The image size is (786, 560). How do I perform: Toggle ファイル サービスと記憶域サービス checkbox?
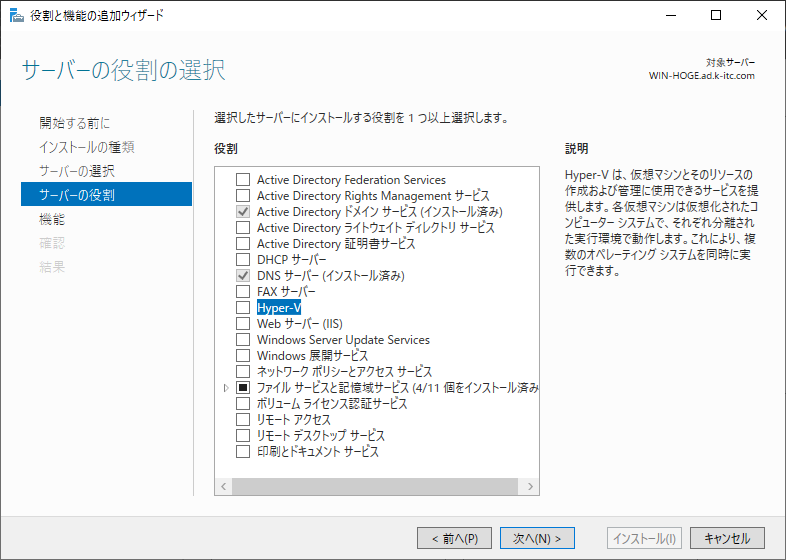(x=243, y=388)
